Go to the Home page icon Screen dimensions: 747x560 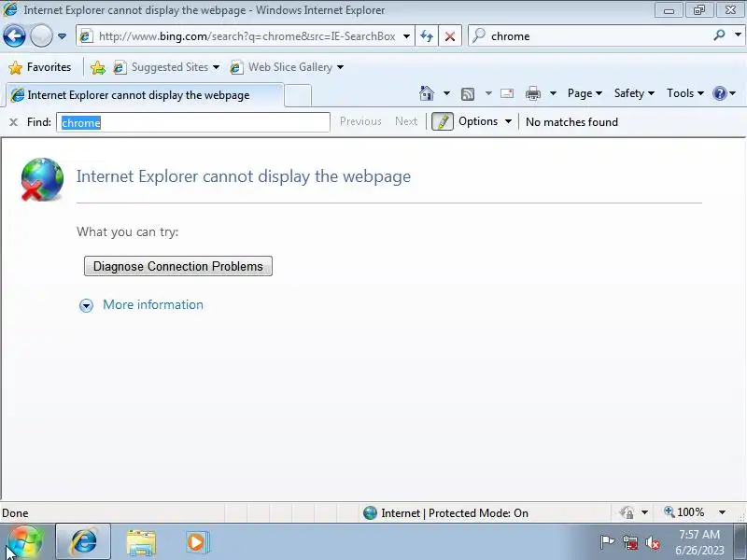pyautogui.click(x=427, y=92)
